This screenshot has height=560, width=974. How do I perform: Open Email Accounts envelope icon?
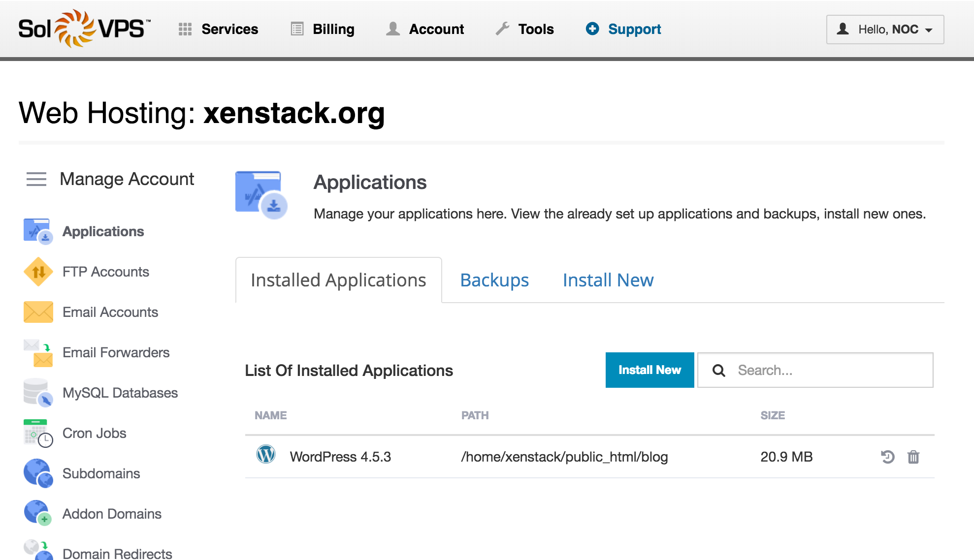pos(38,312)
